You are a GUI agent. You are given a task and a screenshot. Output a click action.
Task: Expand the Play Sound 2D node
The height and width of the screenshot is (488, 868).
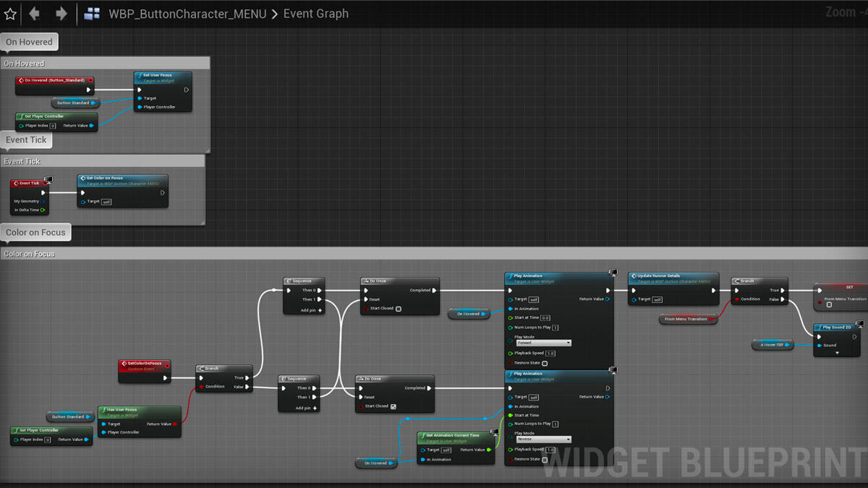click(837, 354)
